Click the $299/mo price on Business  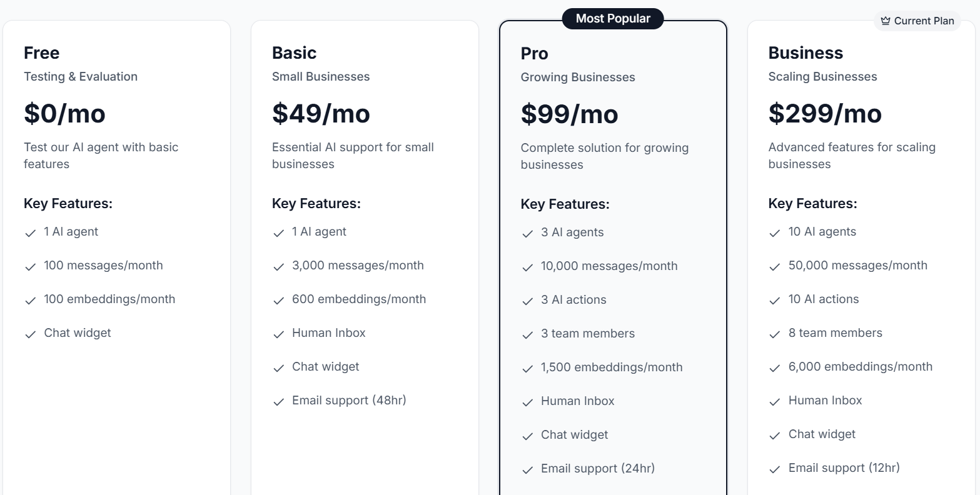coord(824,114)
